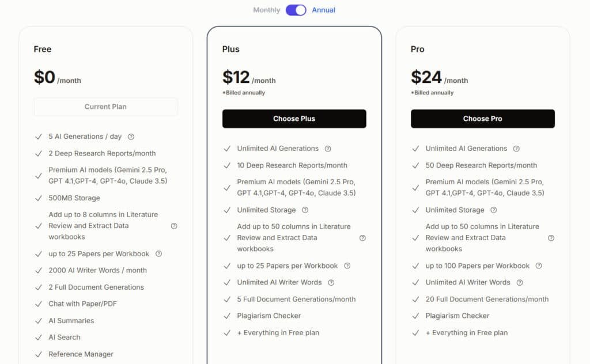
Task: Switch to Monthly billing
Action: pos(266,10)
